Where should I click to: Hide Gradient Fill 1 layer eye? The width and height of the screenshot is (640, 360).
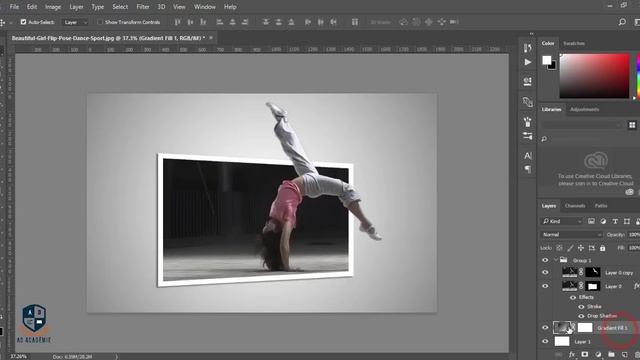click(x=545, y=327)
